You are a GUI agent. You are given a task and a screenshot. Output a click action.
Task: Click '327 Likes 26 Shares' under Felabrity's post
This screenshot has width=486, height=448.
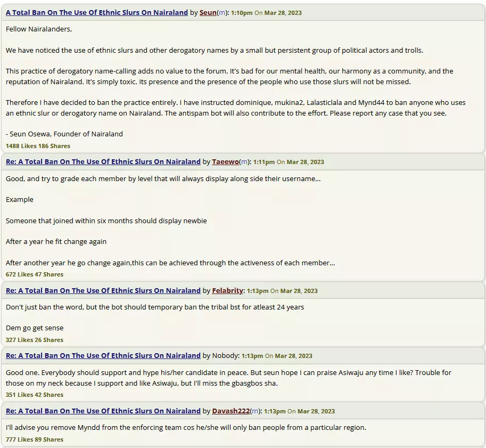click(35, 340)
